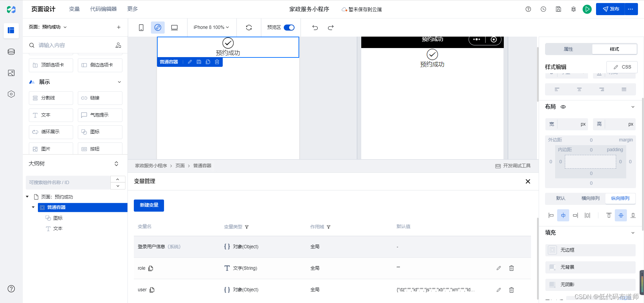Open history clock icon

coord(543,9)
